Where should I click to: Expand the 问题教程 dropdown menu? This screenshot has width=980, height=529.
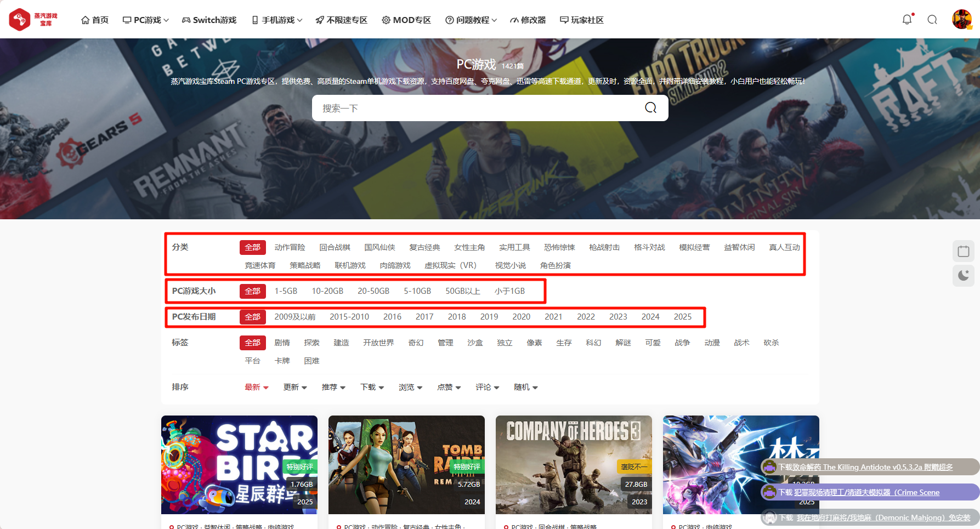pos(471,20)
